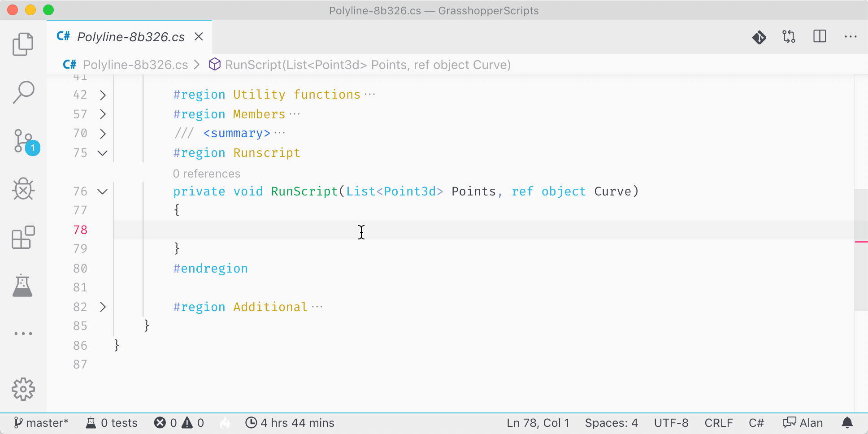868x434 pixels.
Task: Select the Polyline-8b326.cs editor tab
Action: (129, 37)
